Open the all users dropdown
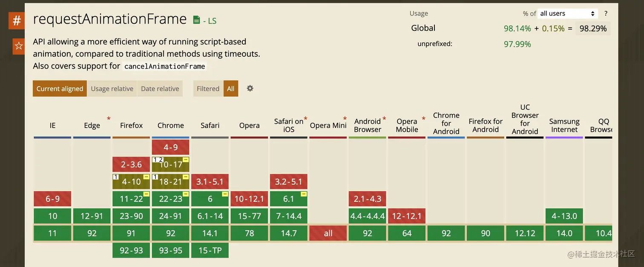 (x=568, y=14)
